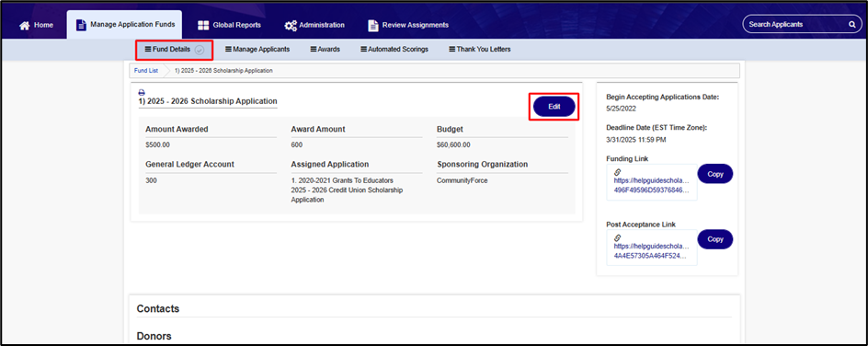Open Review Assignments

coord(408,26)
